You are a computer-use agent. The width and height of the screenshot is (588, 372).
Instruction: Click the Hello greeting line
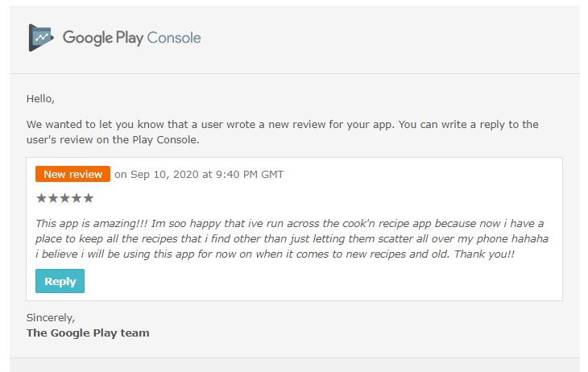tap(40, 98)
